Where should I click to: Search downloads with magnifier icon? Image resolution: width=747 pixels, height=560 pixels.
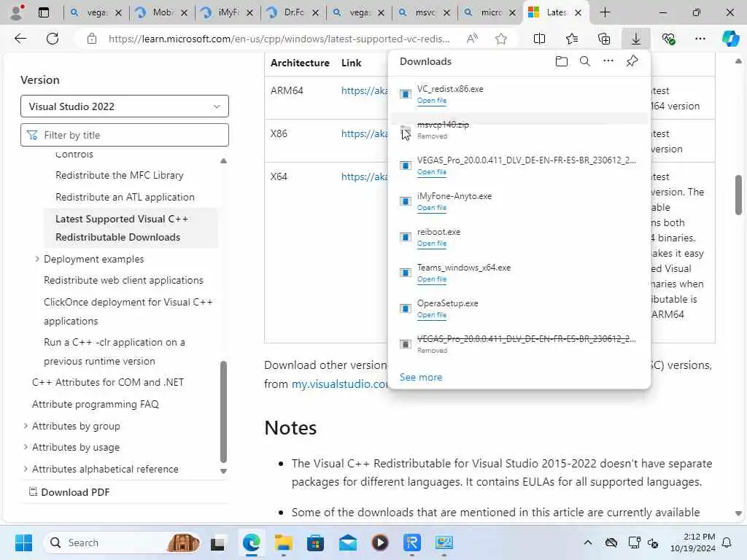tap(584, 61)
